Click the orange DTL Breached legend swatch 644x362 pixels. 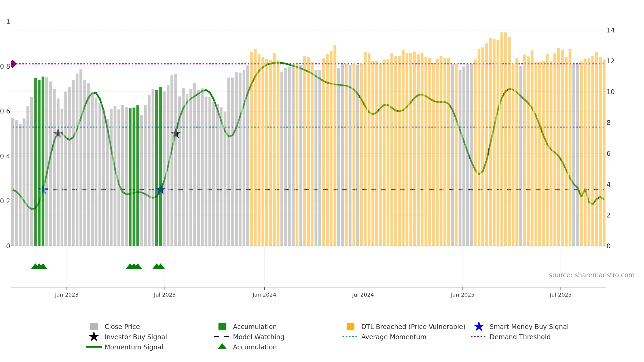350,327
